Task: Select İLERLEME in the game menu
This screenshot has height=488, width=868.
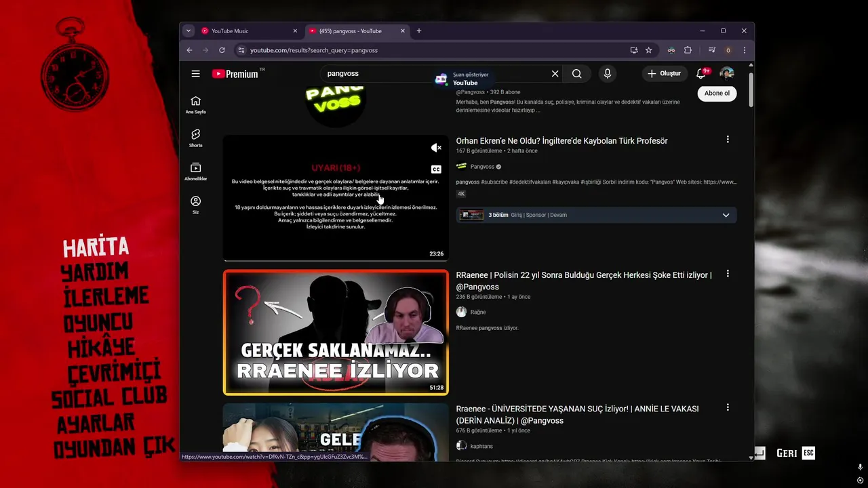Action: tap(105, 297)
